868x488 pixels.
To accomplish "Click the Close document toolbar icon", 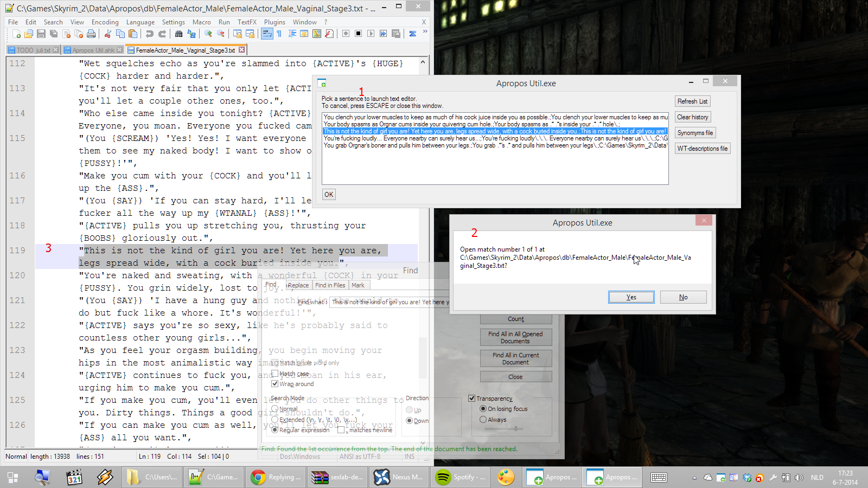I will coord(66,34).
